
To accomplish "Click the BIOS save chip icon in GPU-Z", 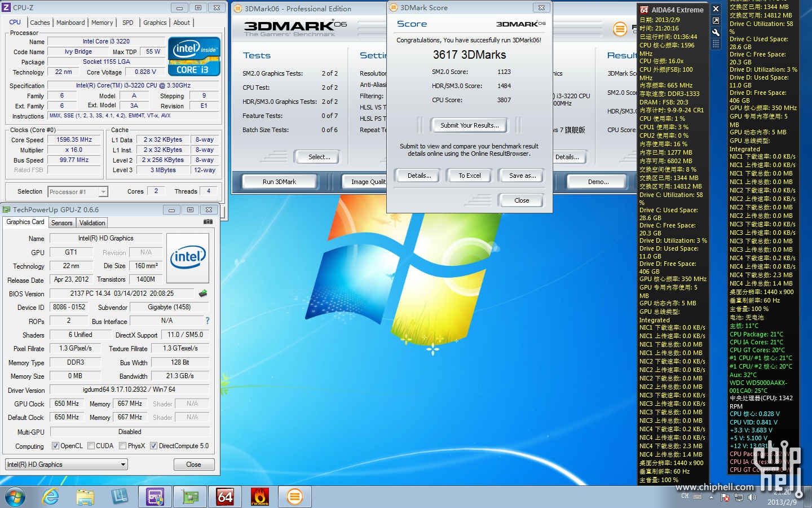I will click(203, 293).
